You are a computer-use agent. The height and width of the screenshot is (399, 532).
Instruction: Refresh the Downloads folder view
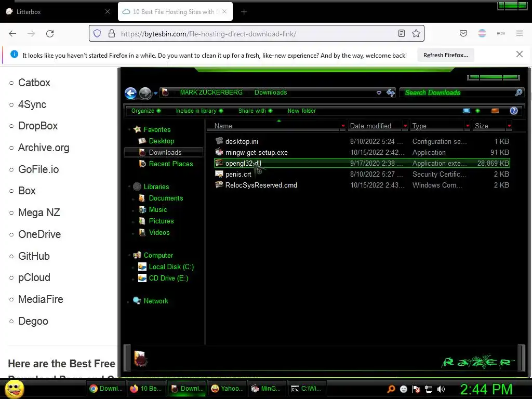[391, 92]
